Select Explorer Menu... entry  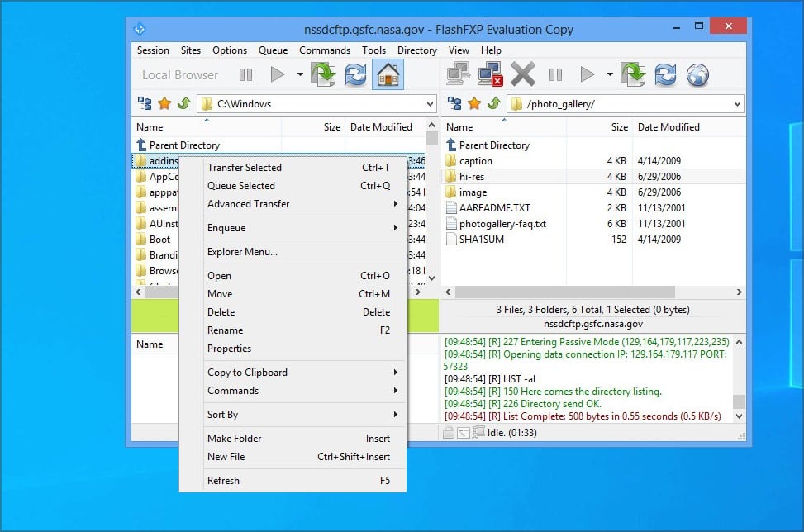293,252
